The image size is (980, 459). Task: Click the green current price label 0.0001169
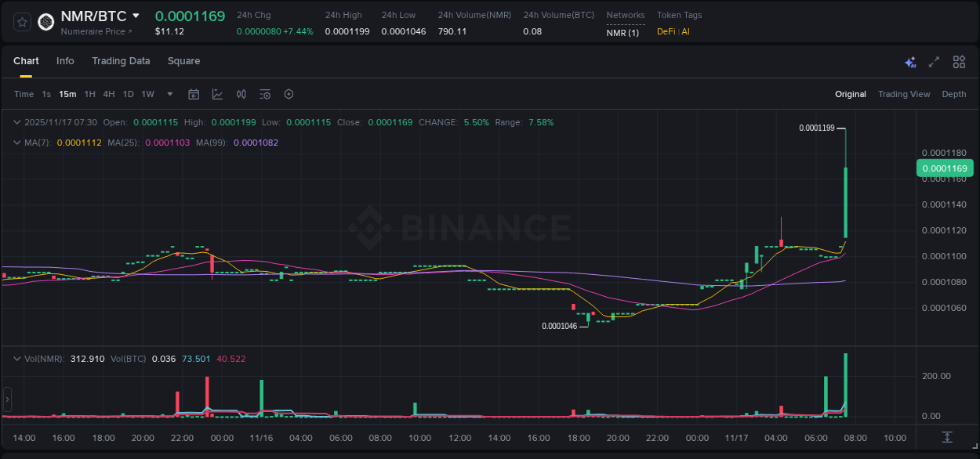(944, 168)
